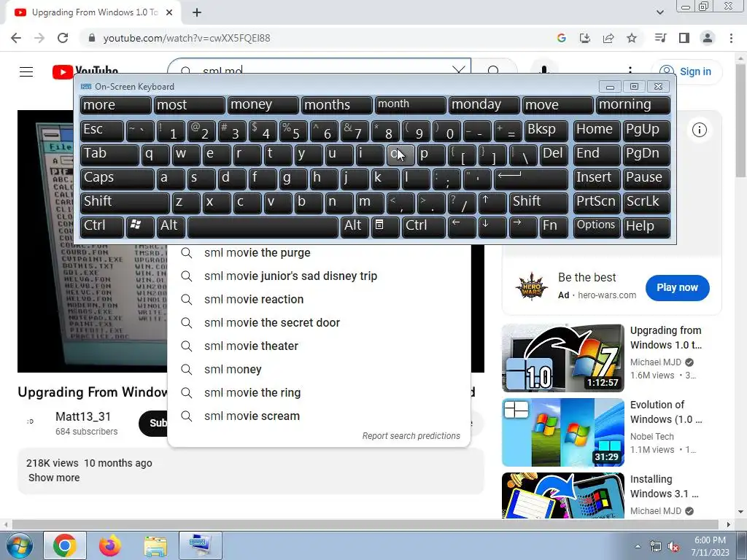Image resolution: width=747 pixels, height=560 pixels.
Task: Tap the Bksp key on the keyboard
Action: point(546,130)
